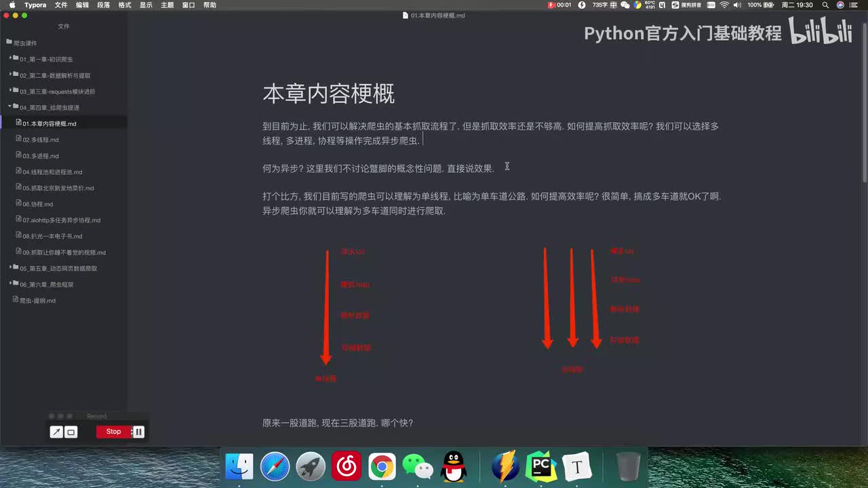Open the 段落 menu

[104, 5]
